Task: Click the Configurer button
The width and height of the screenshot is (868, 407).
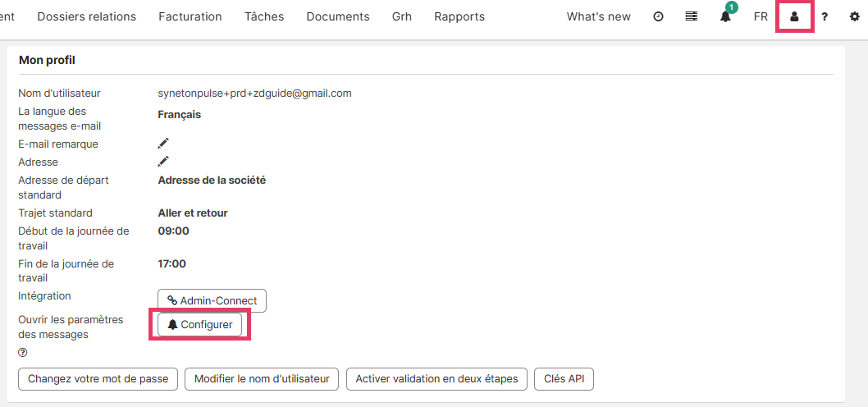Action: (200, 325)
